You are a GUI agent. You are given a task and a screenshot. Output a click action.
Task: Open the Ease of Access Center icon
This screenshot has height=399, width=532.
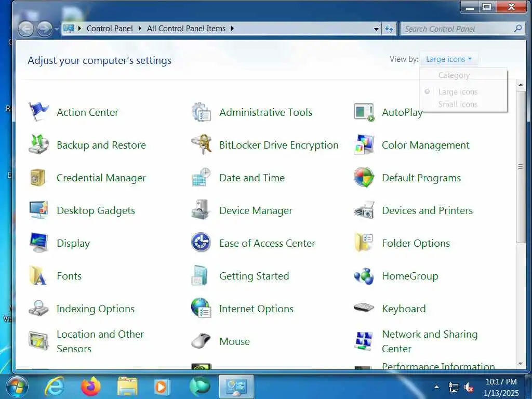[x=201, y=242]
